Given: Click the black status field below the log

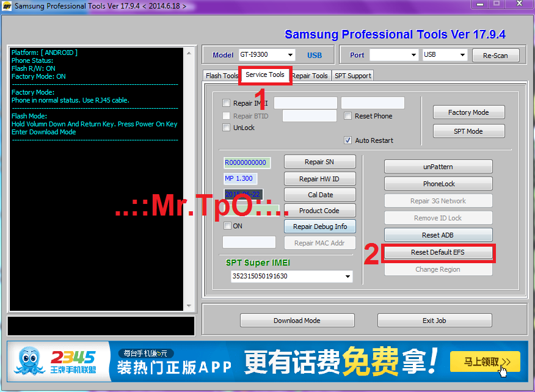Looking at the screenshot, I should click(101, 326).
